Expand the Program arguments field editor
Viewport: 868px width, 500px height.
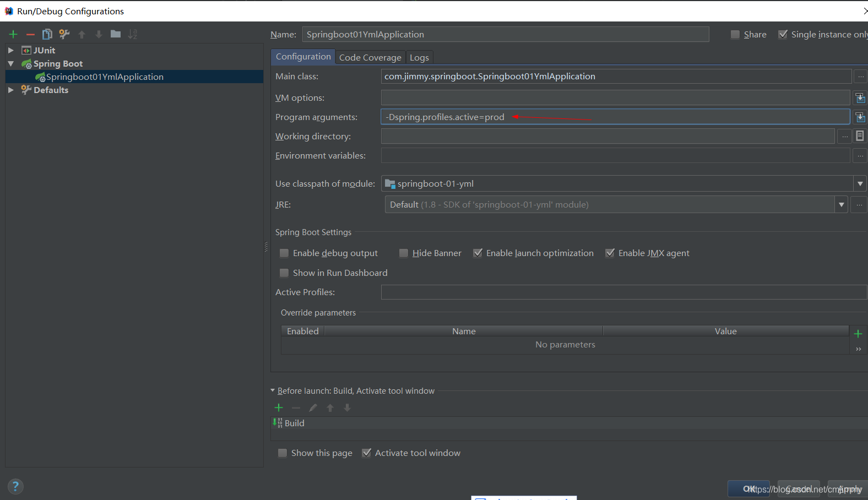coord(860,117)
